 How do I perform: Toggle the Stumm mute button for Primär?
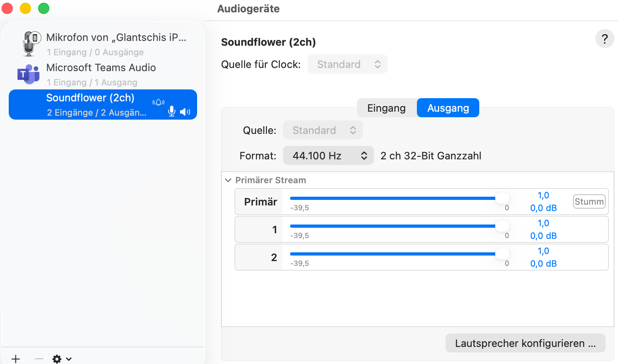pos(589,201)
